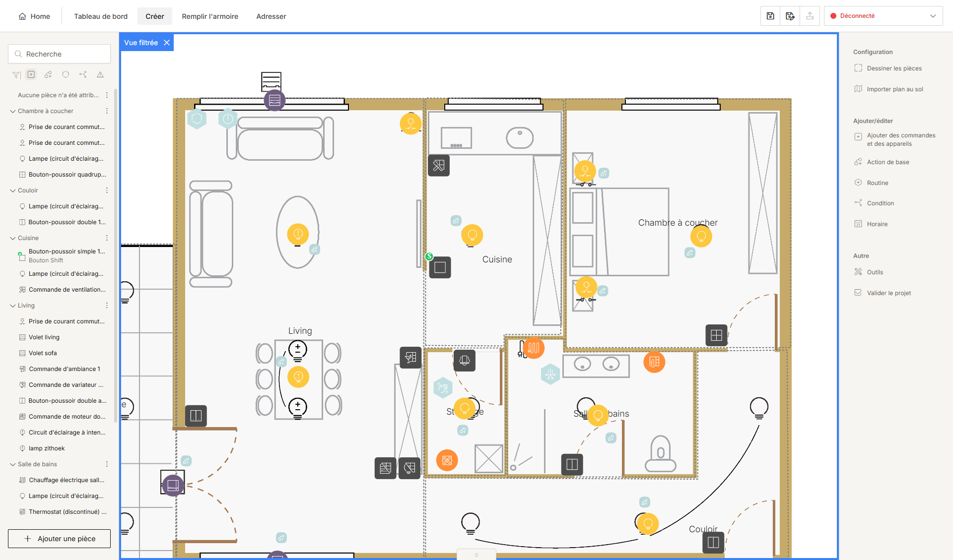
Task: Click Valider le projet
Action: pos(883,293)
